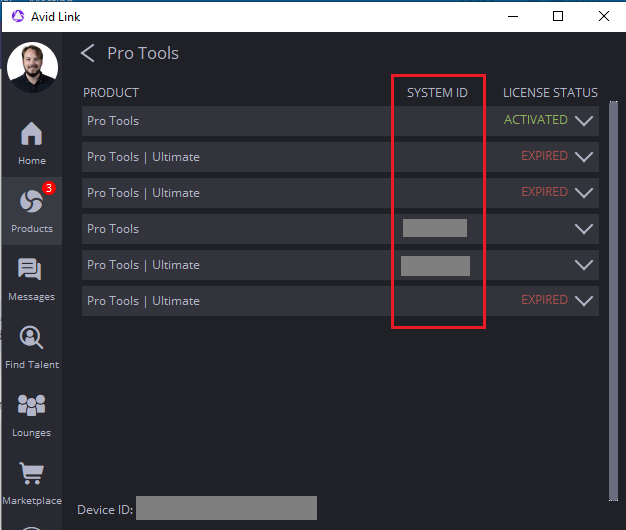The image size is (626, 530).
Task: Click the PRODUCT column header
Action: [111, 93]
